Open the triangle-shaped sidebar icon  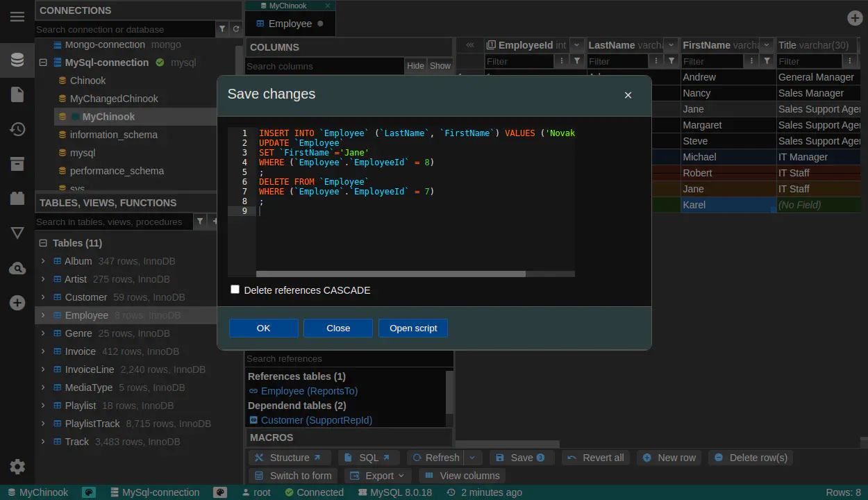(x=17, y=233)
